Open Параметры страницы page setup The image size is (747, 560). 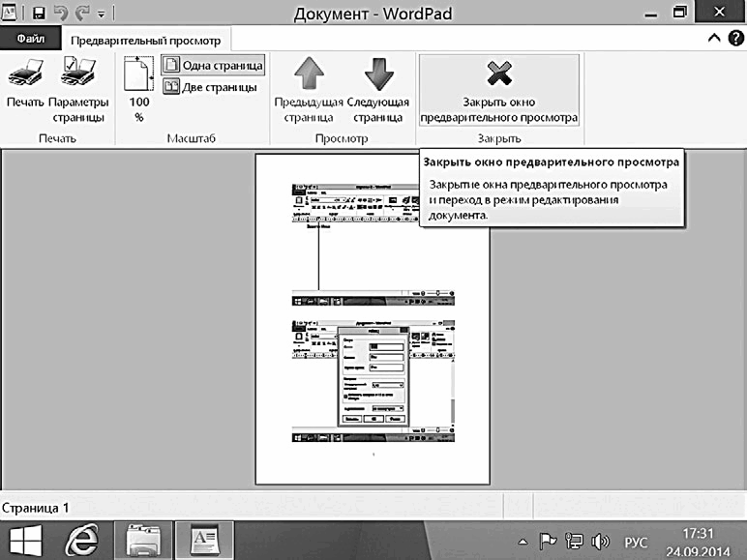click(x=78, y=72)
